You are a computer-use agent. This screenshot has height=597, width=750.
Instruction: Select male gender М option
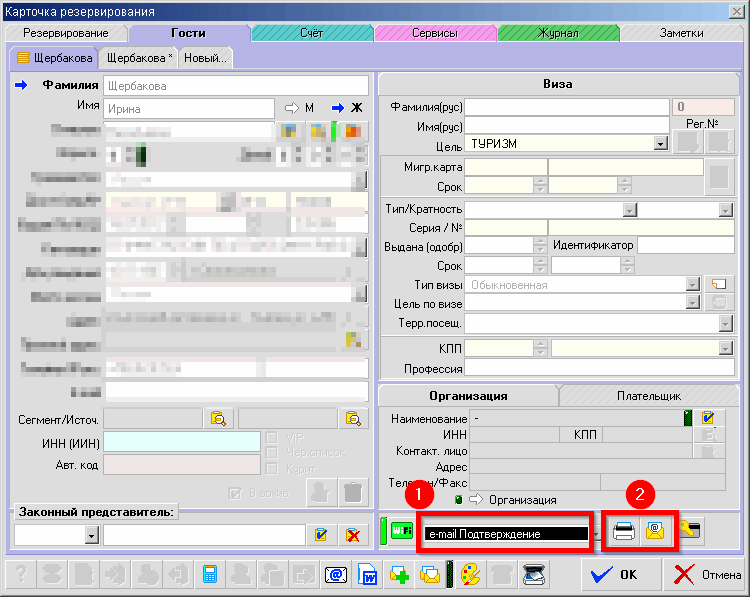pos(300,108)
